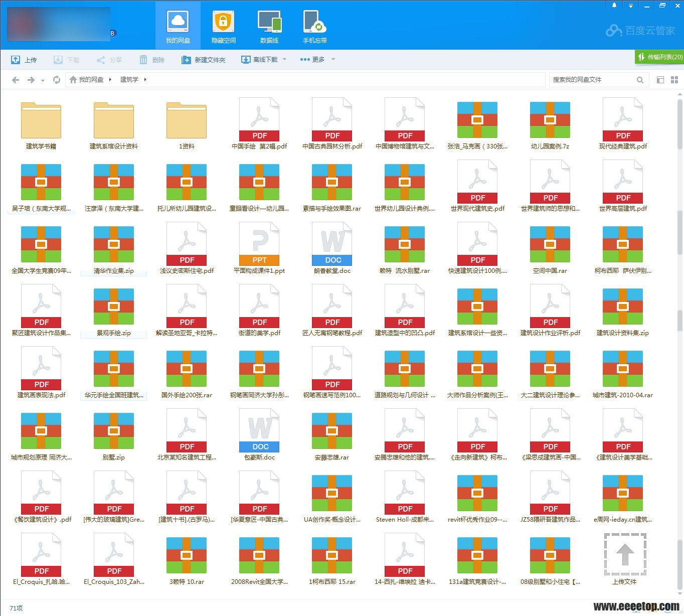Select 建筑设计资料集.zip archive
Image resolution: width=684 pixels, height=616 pixels.
623,312
